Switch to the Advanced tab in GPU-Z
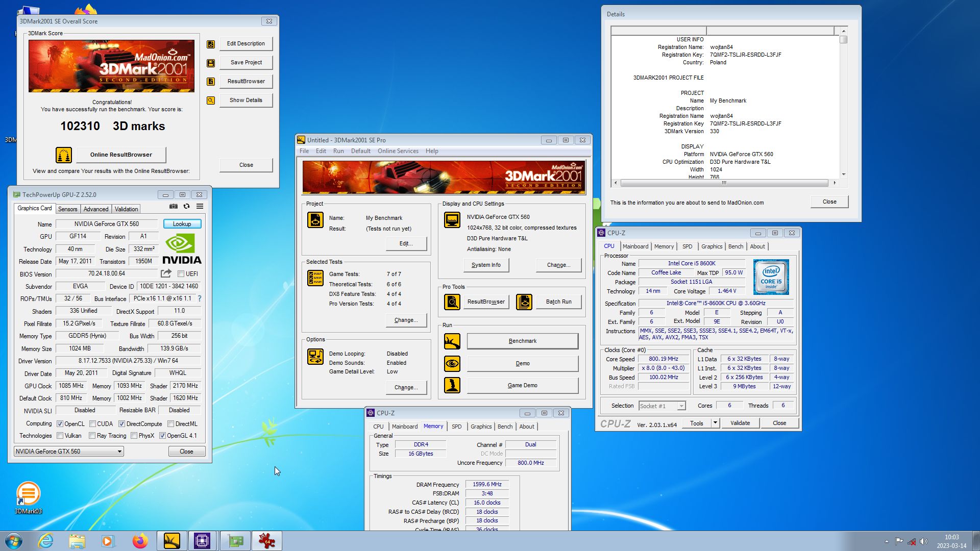 [96, 209]
